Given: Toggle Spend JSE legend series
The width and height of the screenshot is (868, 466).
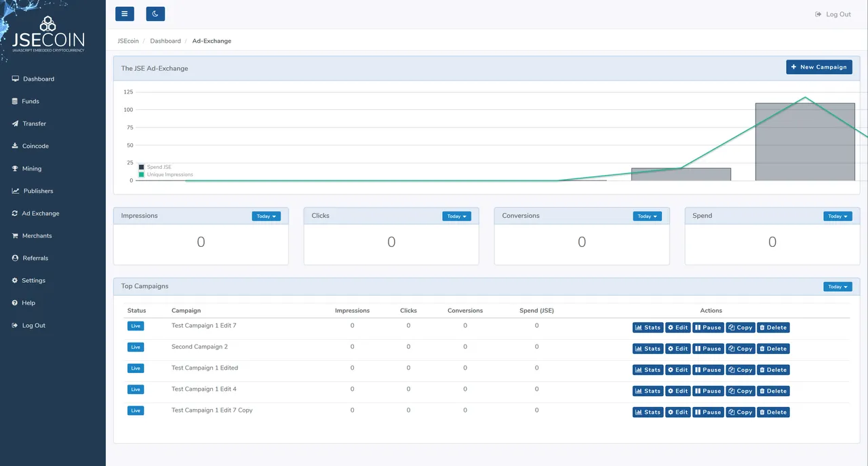Looking at the screenshot, I should click(155, 167).
